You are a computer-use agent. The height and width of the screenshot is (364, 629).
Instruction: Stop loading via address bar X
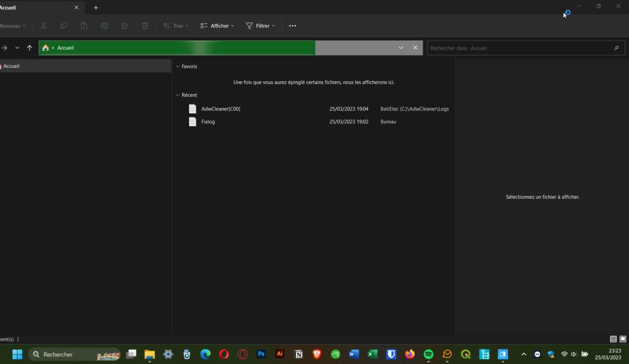click(415, 48)
